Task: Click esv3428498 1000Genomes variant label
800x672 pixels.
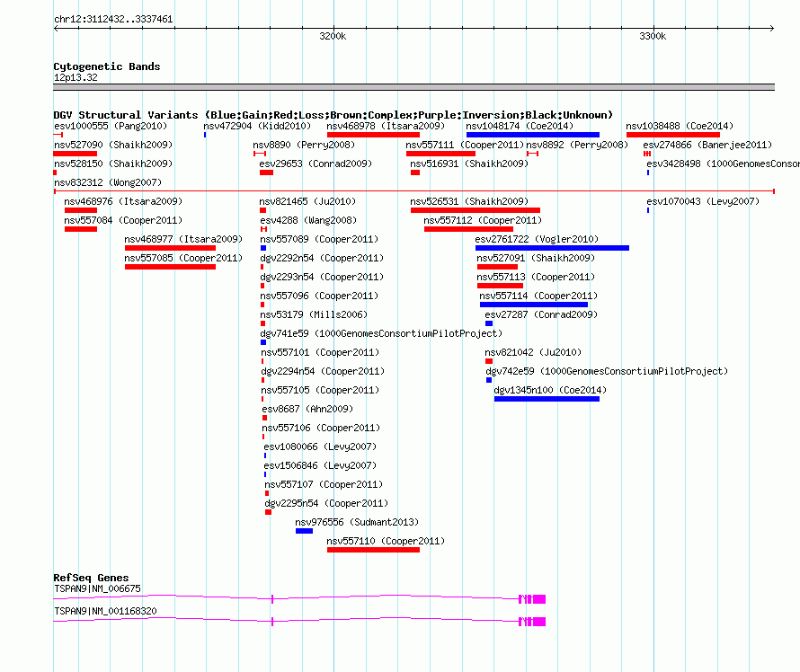Action: pyautogui.click(x=723, y=164)
